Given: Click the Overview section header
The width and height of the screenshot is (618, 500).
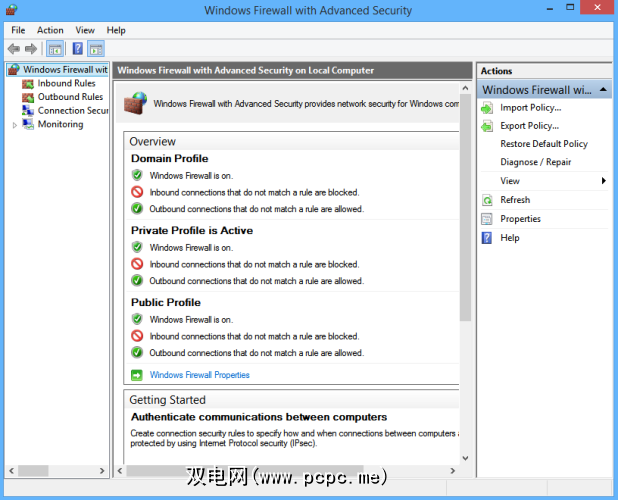Looking at the screenshot, I should [292, 141].
